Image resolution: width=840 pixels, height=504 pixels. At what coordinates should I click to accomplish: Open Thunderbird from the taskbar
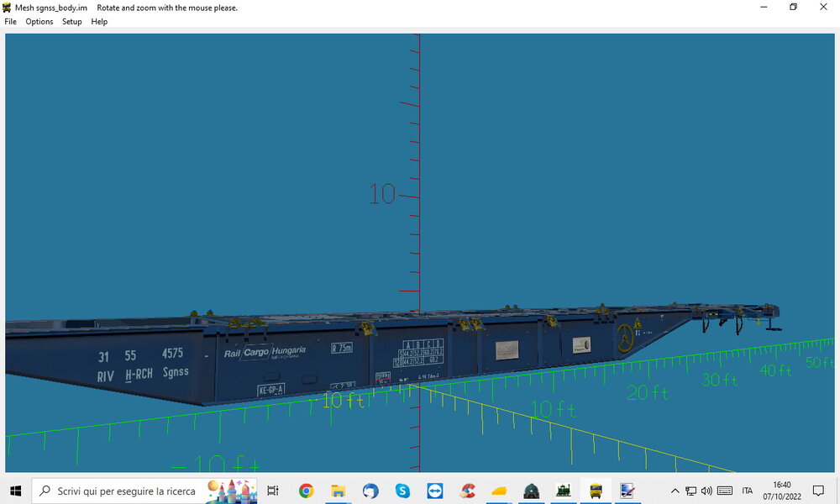[370, 491]
